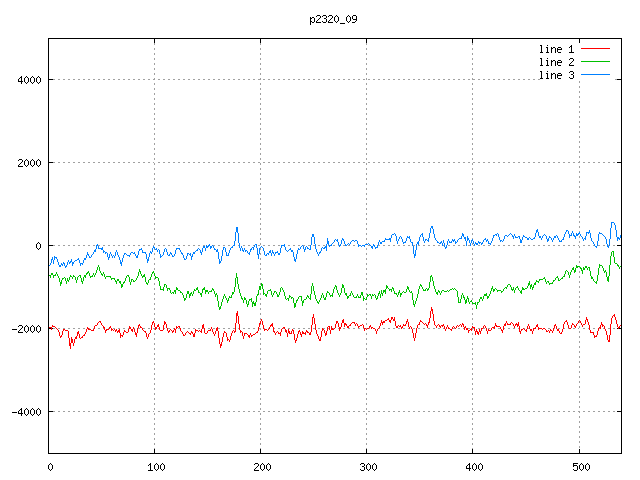Click the 500 x-axis tick label
640x480 pixels.
pos(579,466)
